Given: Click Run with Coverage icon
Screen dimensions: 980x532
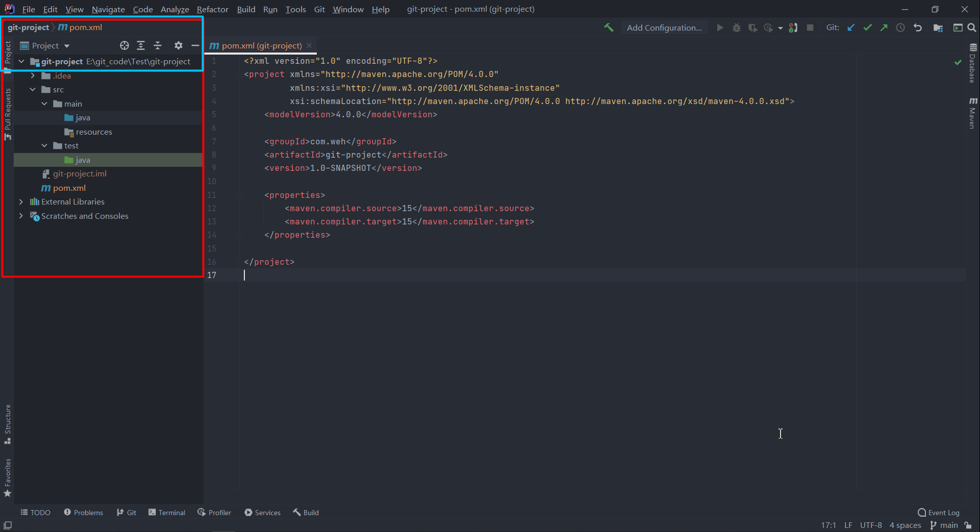Looking at the screenshot, I should pos(752,28).
